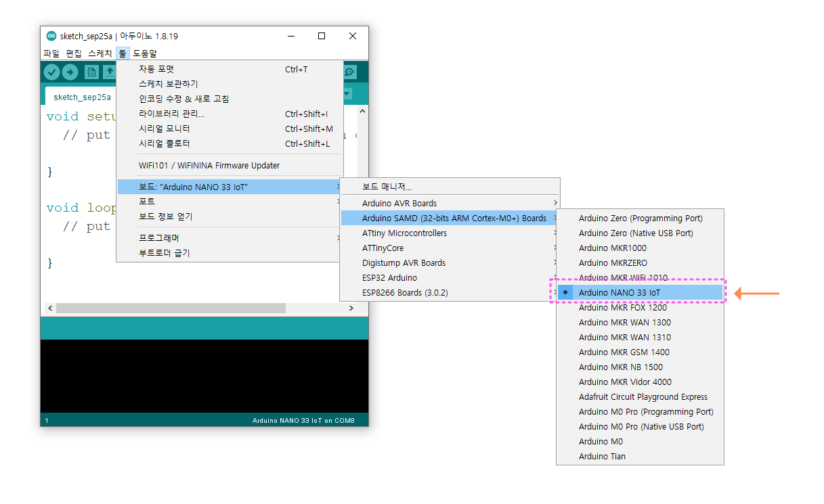Click status text Arduino NANO 33 IoT on COM8

coord(303,420)
